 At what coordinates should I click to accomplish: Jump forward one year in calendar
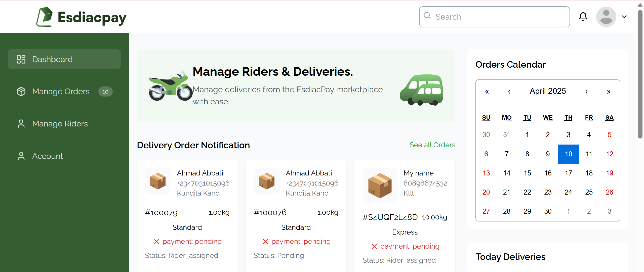point(609,91)
